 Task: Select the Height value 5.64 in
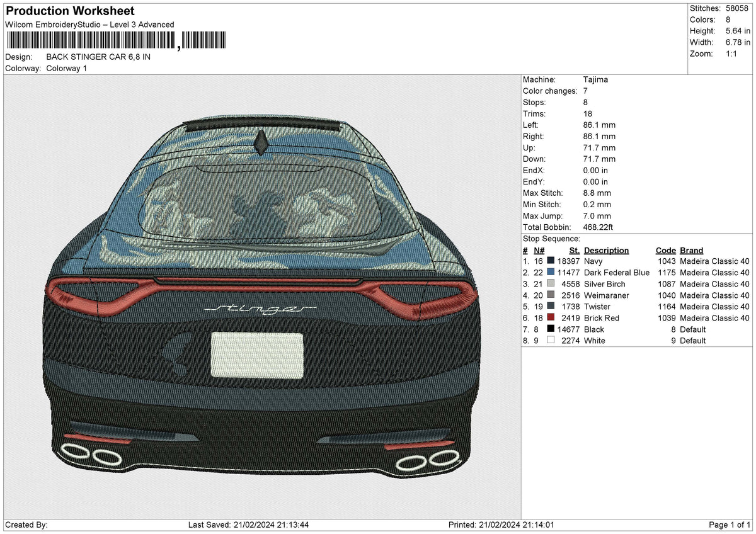(738, 31)
